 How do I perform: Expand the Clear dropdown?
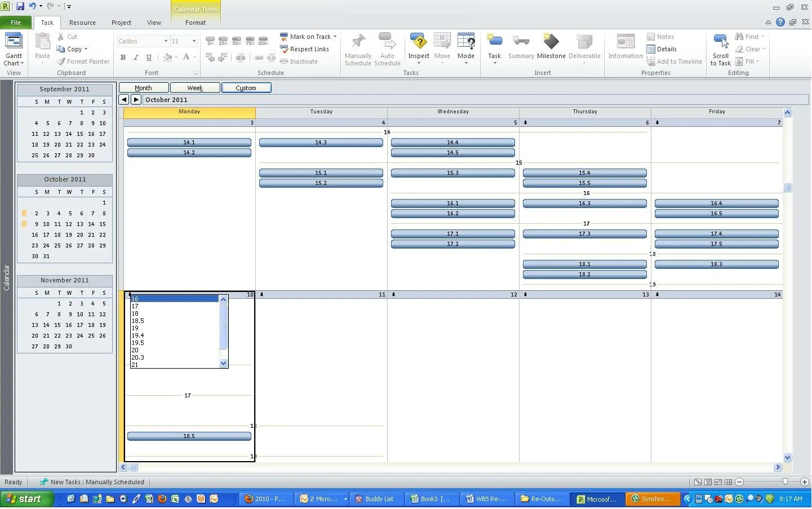(x=764, y=49)
